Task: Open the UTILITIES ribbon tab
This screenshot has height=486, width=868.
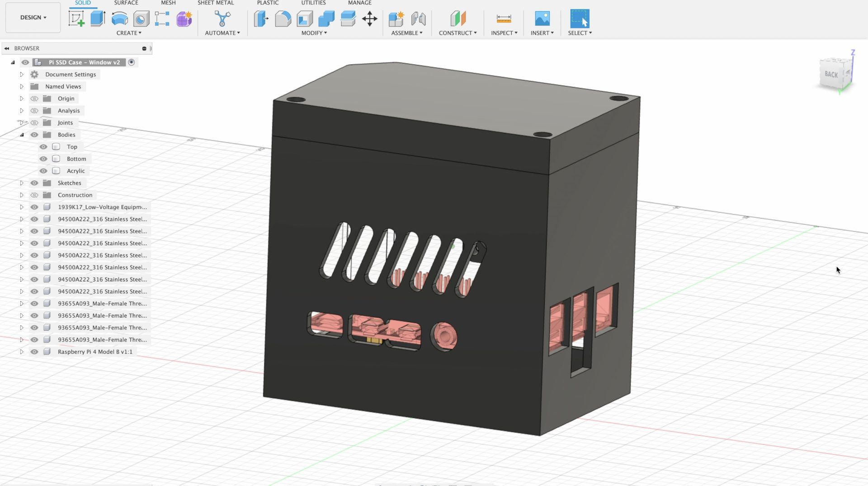Action: coord(313,3)
